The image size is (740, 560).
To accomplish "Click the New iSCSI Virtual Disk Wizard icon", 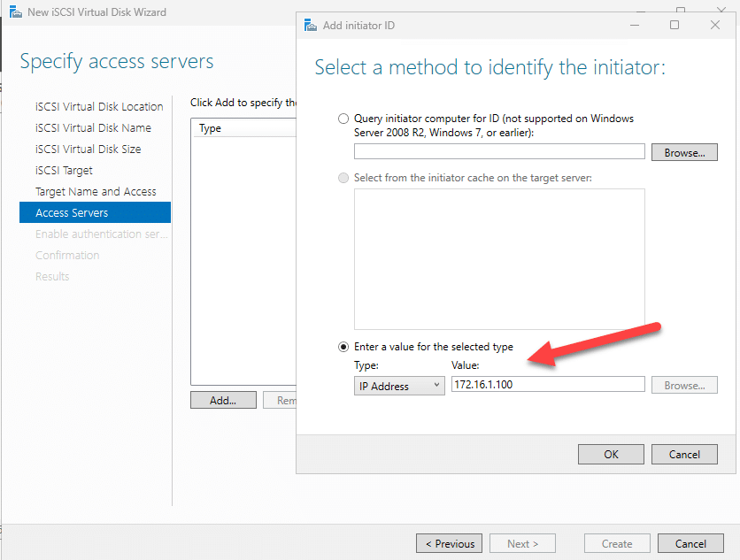I will click(x=15, y=12).
